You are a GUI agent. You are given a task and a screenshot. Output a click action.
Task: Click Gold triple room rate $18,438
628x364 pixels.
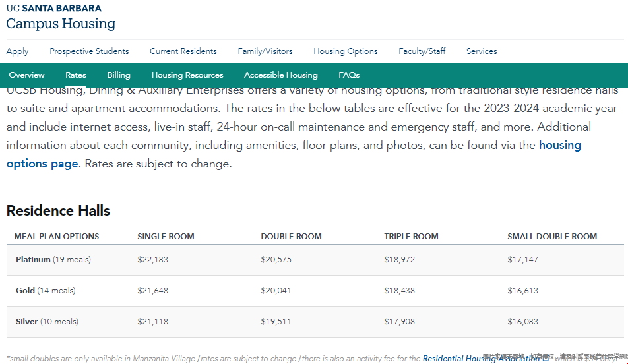pyautogui.click(x=399, y=291)
